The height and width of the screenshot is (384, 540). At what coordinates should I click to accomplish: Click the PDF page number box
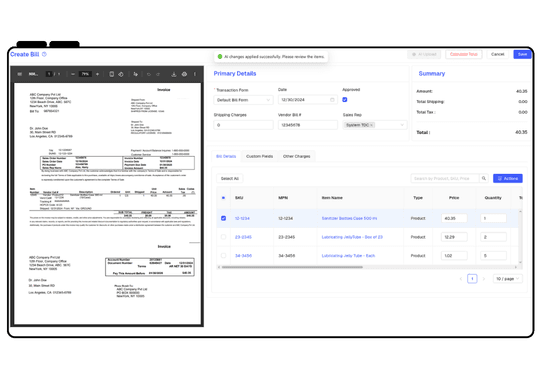point(49,74)
